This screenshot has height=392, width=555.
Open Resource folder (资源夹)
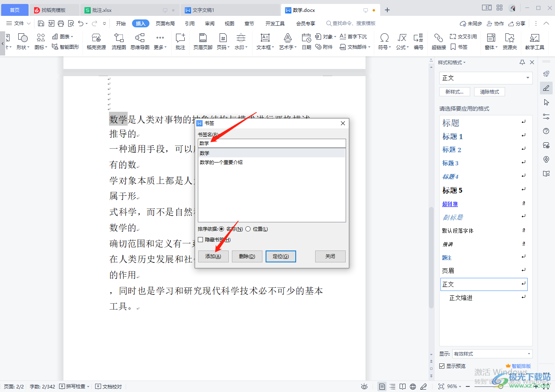pyautogui.click(x=510, y=41)
